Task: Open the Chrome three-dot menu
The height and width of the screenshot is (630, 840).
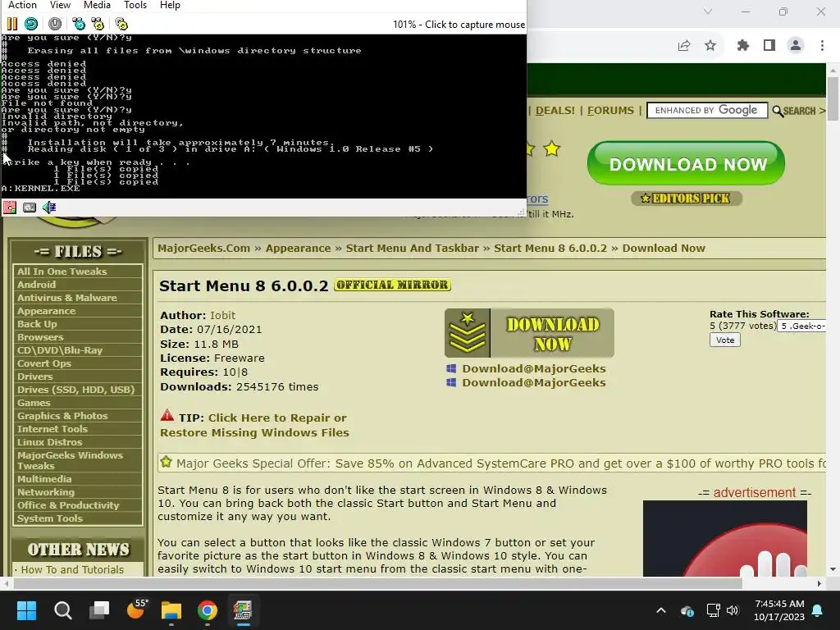Action: 822,46
